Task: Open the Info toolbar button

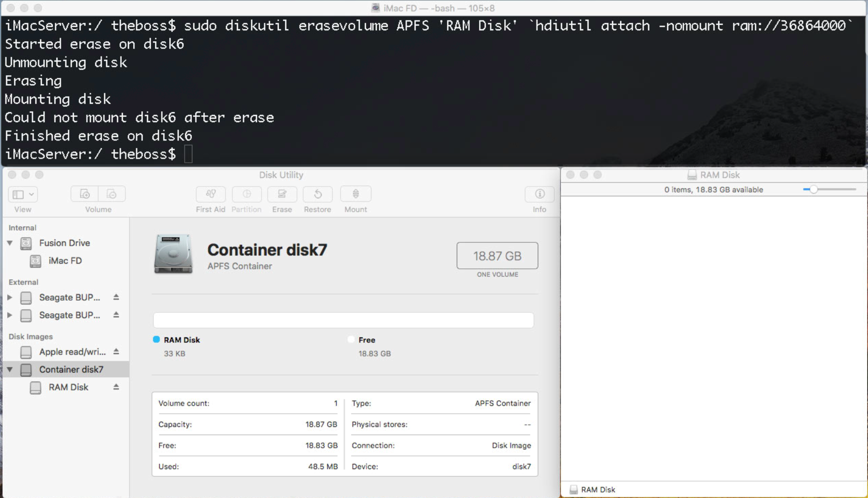Action: pos(539,194)
